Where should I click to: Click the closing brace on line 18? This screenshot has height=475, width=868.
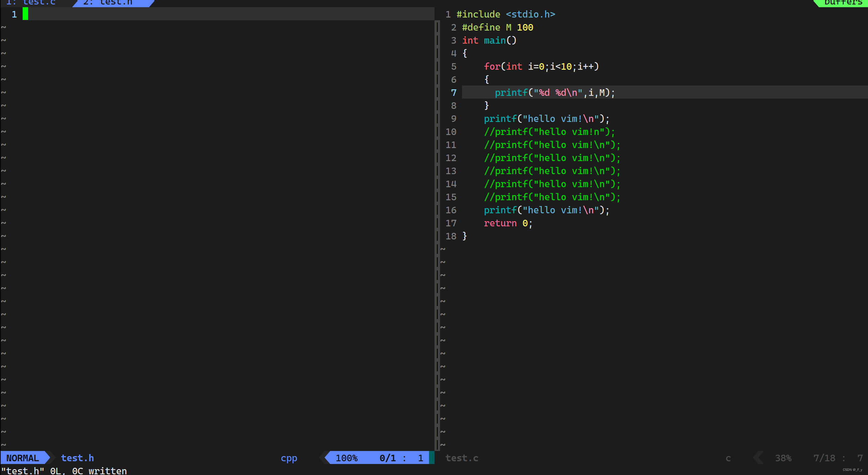(x=464, y=236)
